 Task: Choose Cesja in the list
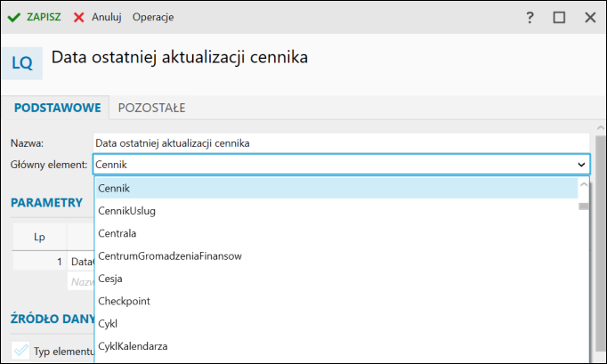tap(110, 279)
